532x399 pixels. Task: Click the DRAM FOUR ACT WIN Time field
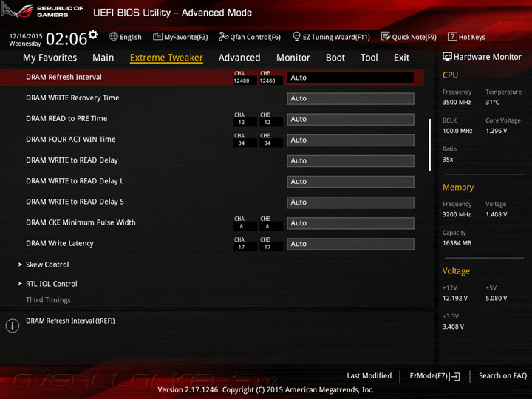(x=350, y=140)
